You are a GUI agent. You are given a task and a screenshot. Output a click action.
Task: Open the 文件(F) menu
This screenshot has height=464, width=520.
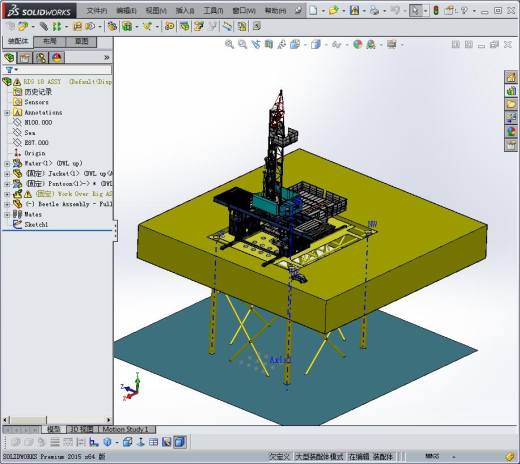(97, 11)
